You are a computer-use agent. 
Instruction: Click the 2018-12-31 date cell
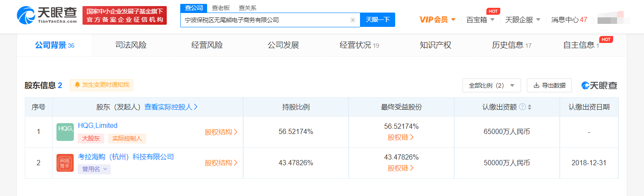click(589, 163)
